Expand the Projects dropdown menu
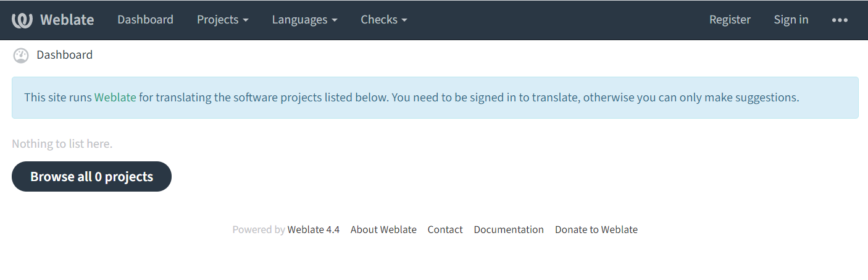This screenshot has height=280, width=868. (x=223, y=20)
